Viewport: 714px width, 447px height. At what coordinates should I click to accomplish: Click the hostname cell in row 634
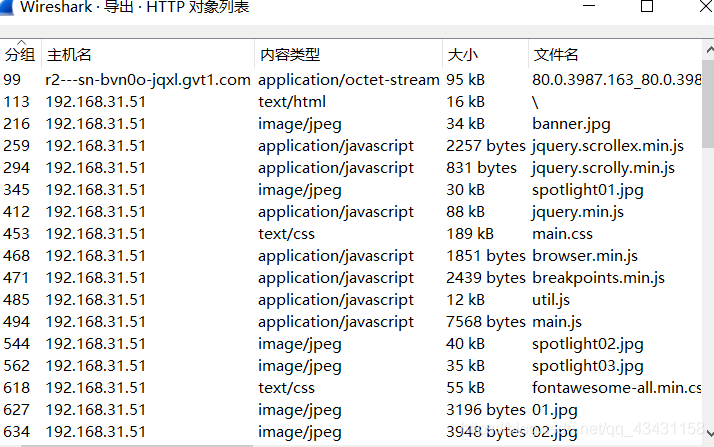(x=96, y=432)
